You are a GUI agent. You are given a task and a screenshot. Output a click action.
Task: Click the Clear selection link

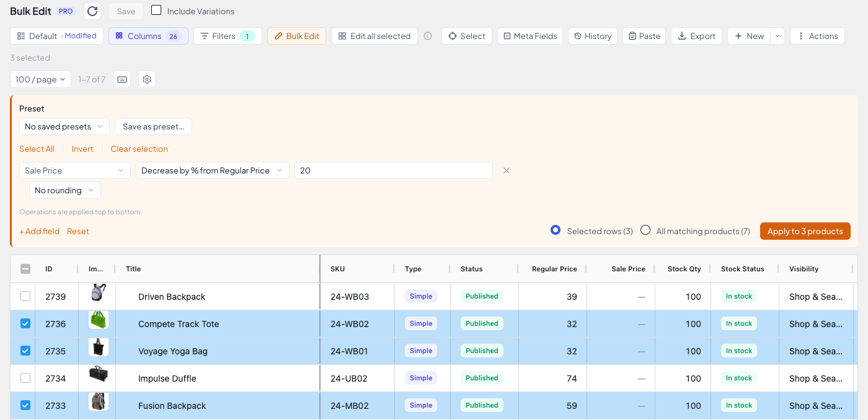point(139,149)
